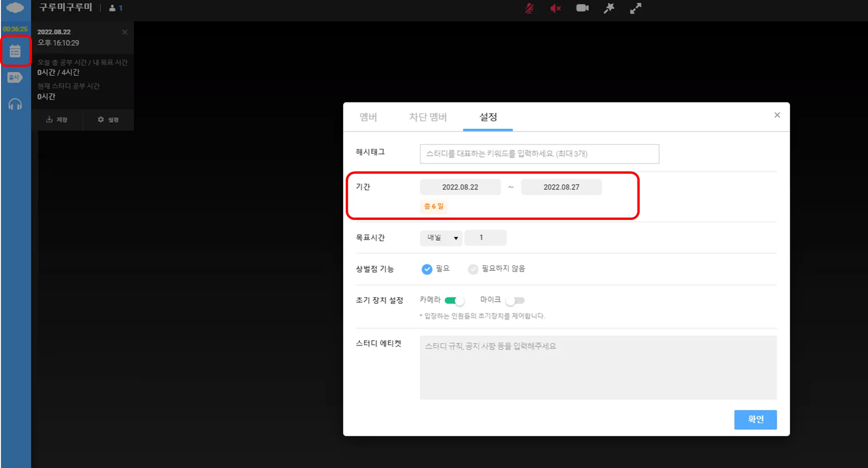Expand the 매일 goal time dropdown
868x468 pixels.
point(441,238)
